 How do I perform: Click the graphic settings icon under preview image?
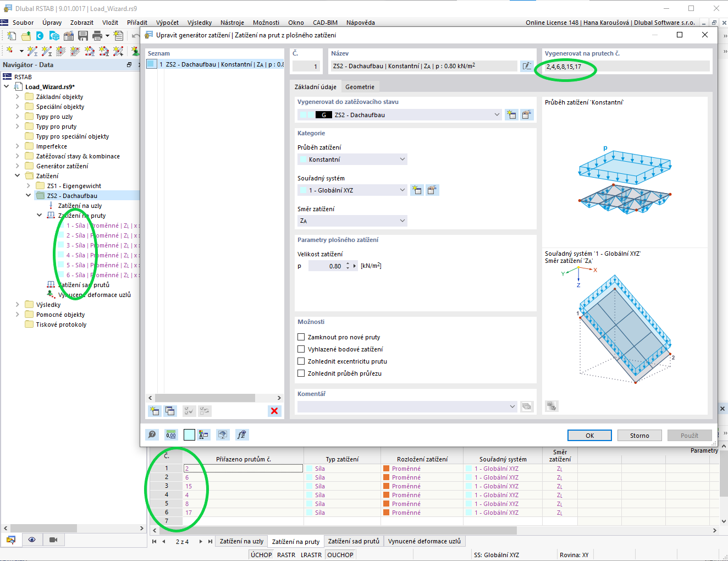[551, 406]
